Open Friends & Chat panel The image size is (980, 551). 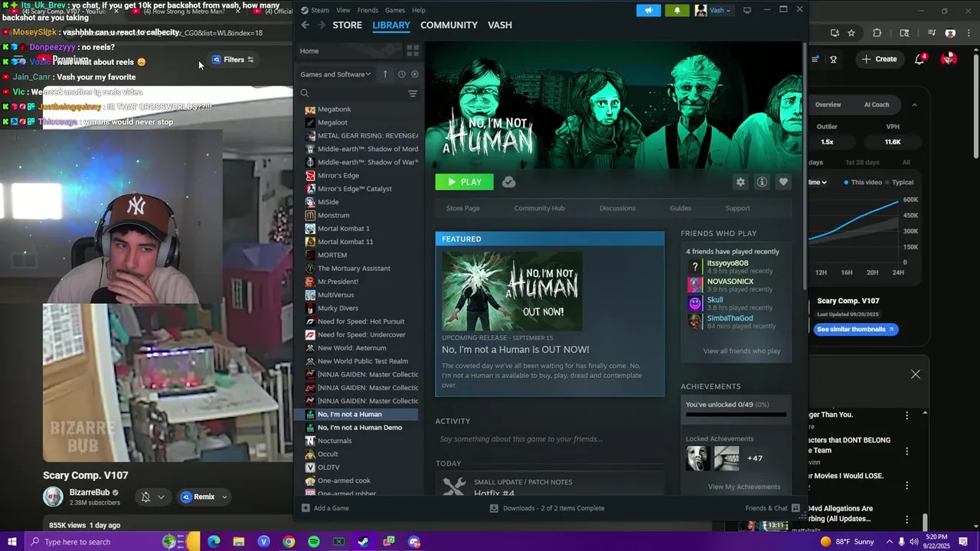[x=772, y=508]
